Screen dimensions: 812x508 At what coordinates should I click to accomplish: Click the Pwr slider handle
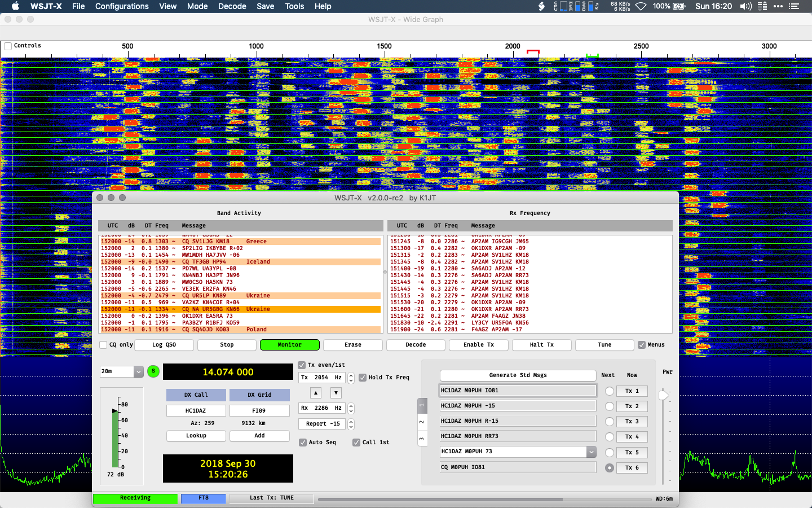(663, 395)
